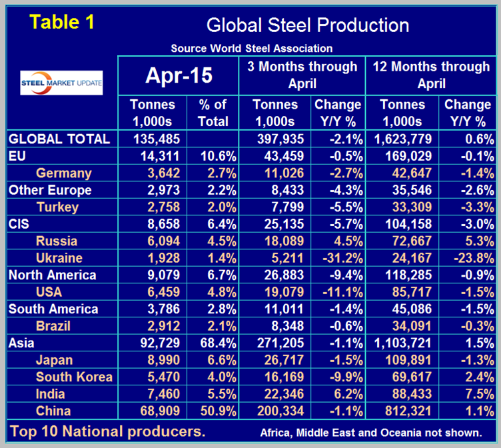Select Ukraine's -31.2% change cell
The width and height of the screenshot is (501, 448).
coord(340,258)
